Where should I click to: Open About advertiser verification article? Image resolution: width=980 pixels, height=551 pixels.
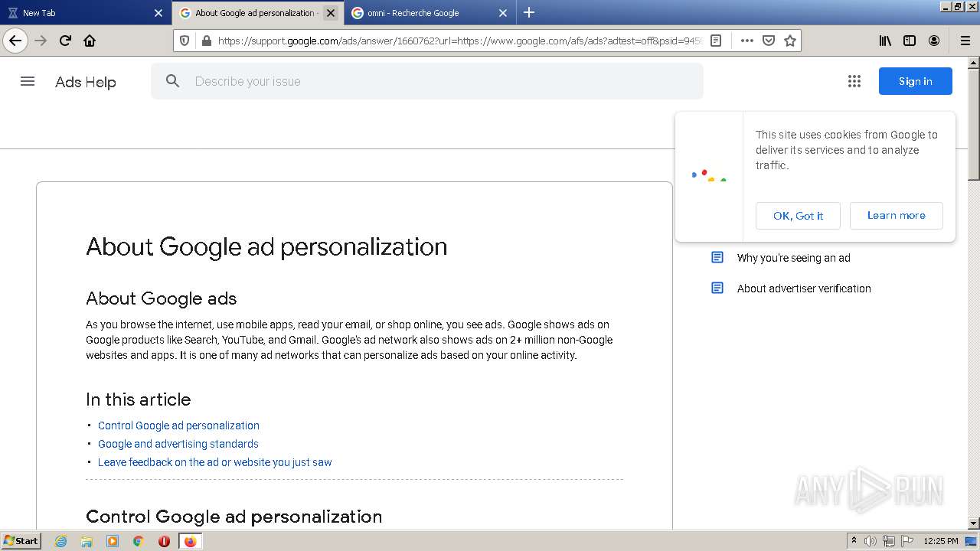click(x=804, y=289)
